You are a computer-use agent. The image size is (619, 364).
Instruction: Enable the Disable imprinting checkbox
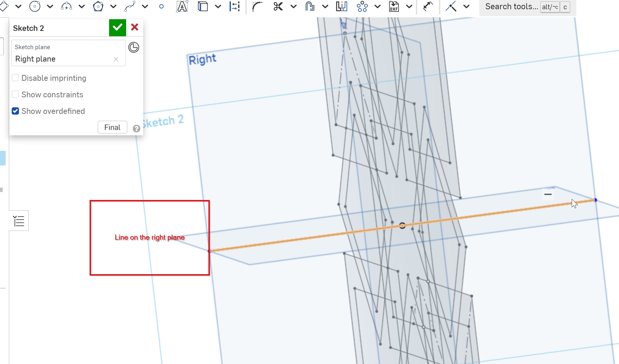(x=16, y=78)
